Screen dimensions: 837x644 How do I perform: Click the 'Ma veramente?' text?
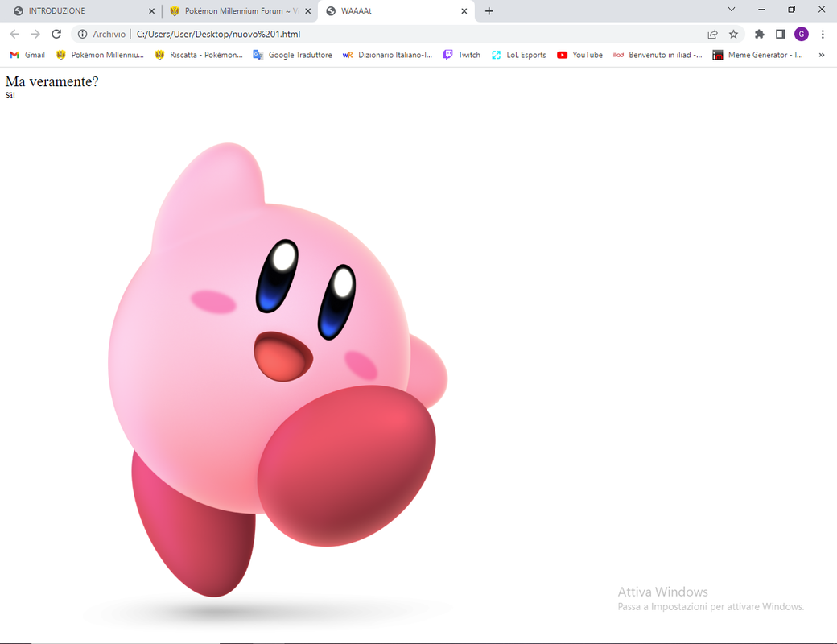[52, 81]
